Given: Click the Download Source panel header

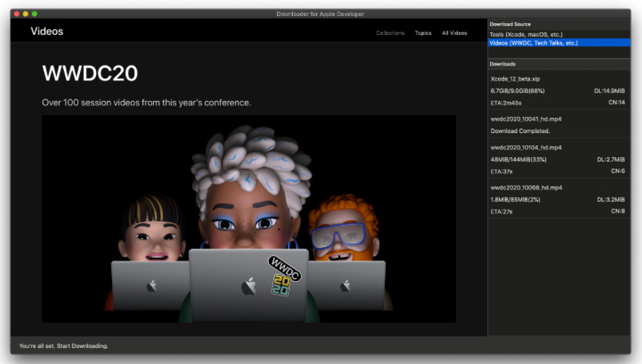Looking at the screenshot, I should coord(559,24).
